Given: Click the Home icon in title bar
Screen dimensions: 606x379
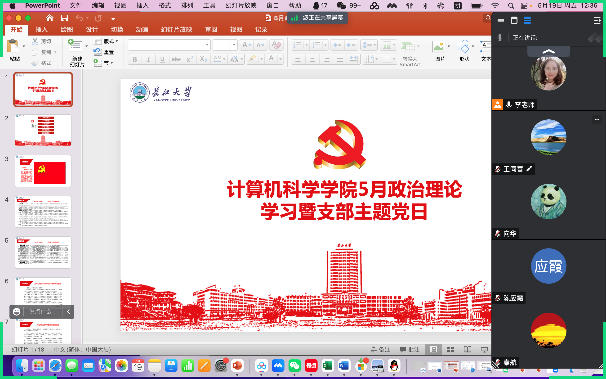Looking at the screenshot, I should (x=49, y=18).
